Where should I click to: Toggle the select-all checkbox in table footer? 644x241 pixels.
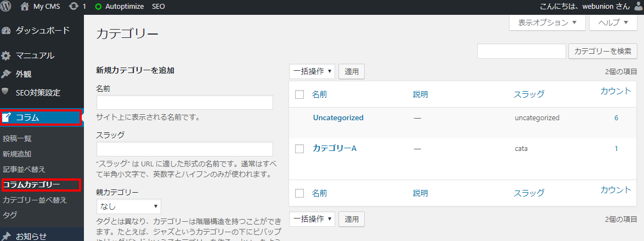point(300,193)
